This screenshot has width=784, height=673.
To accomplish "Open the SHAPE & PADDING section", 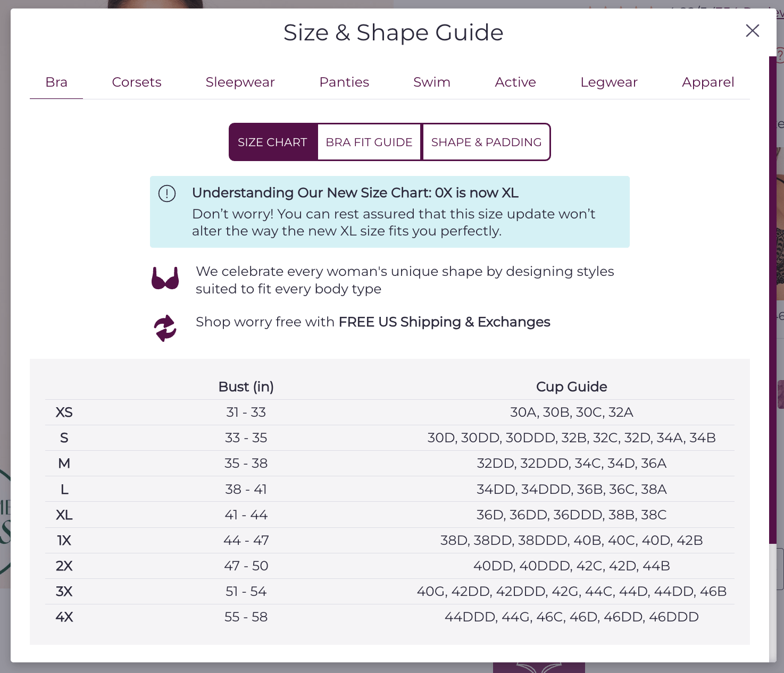I will coord(486,142).
